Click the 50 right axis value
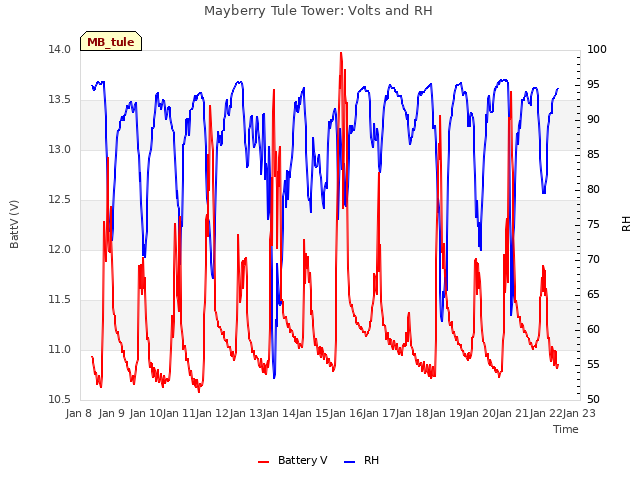The height and width of the screenshot is (480, 640). (593, 400)
